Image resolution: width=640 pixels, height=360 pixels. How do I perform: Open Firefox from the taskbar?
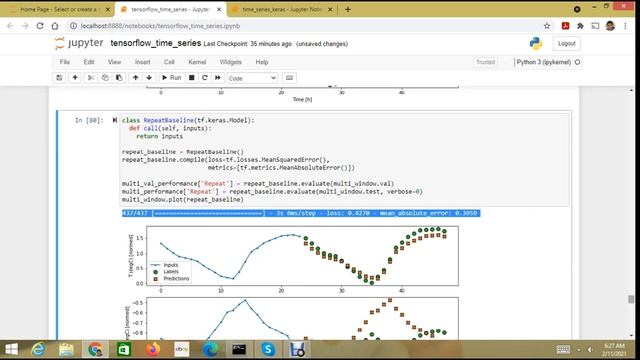[x=153, y=349]
